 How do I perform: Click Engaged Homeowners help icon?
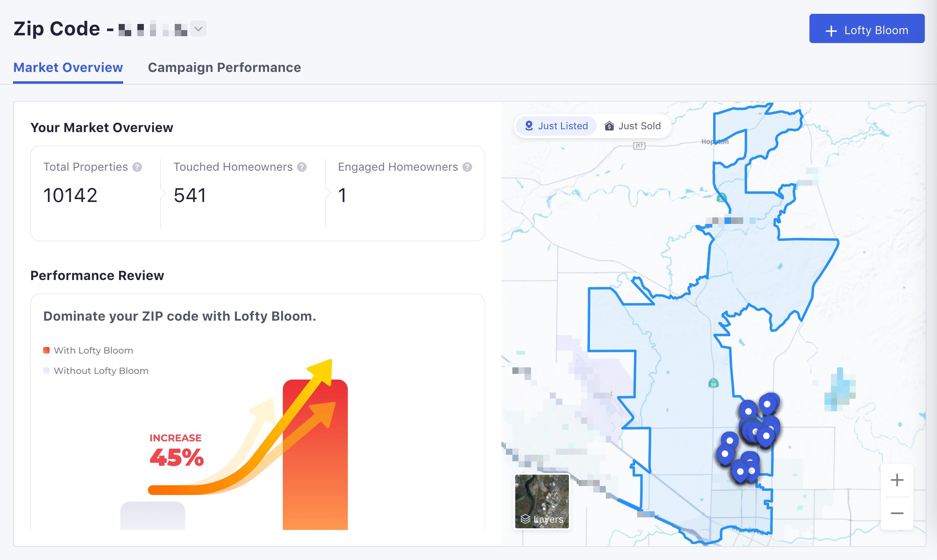[467, 167]
